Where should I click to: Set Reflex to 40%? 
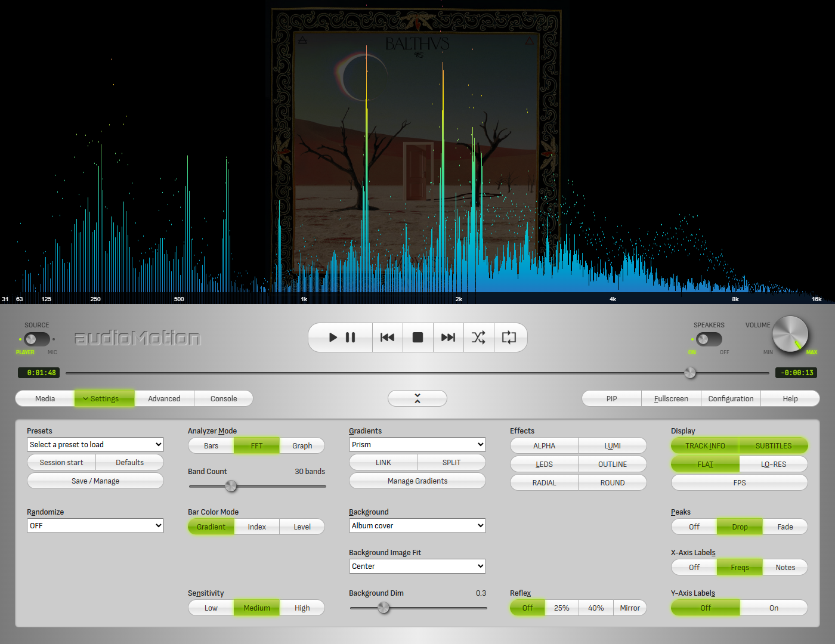click(x=596, y=608)
